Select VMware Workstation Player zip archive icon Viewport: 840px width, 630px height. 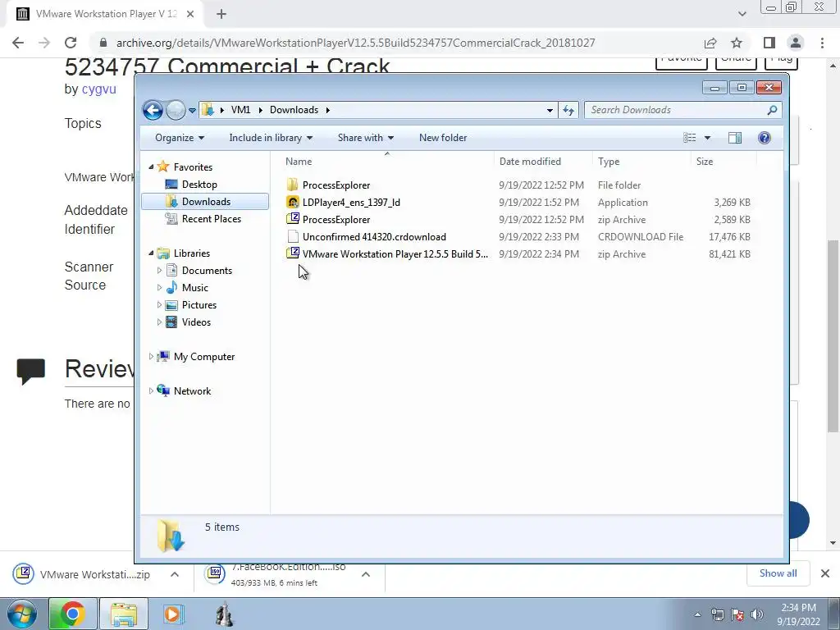coord(293,253)
